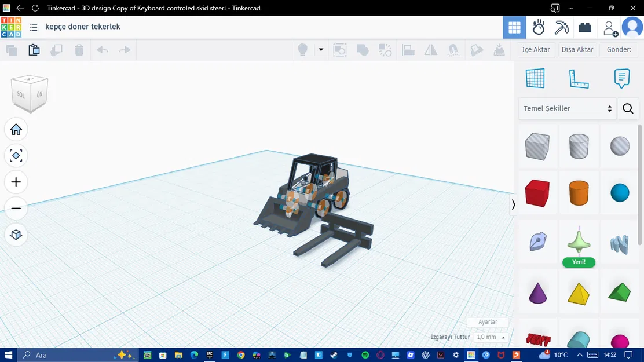Screen dimensions: 644x362
Task: Open the Ayarlar settings link
Action: [488, 321]
